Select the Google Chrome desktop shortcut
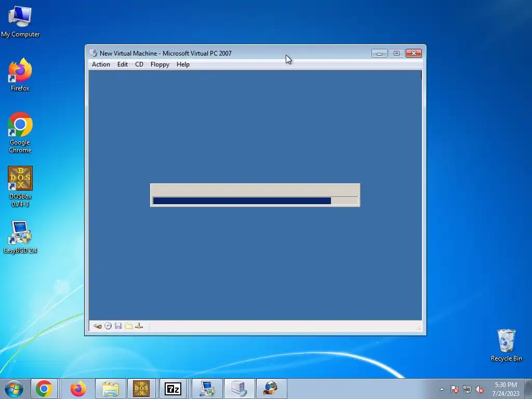 tap(20, 132)
